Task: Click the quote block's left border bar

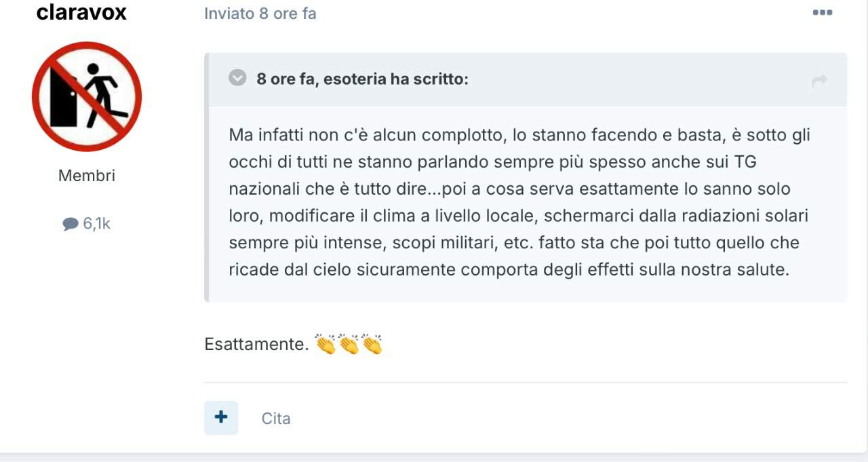Action: (207, 177)
